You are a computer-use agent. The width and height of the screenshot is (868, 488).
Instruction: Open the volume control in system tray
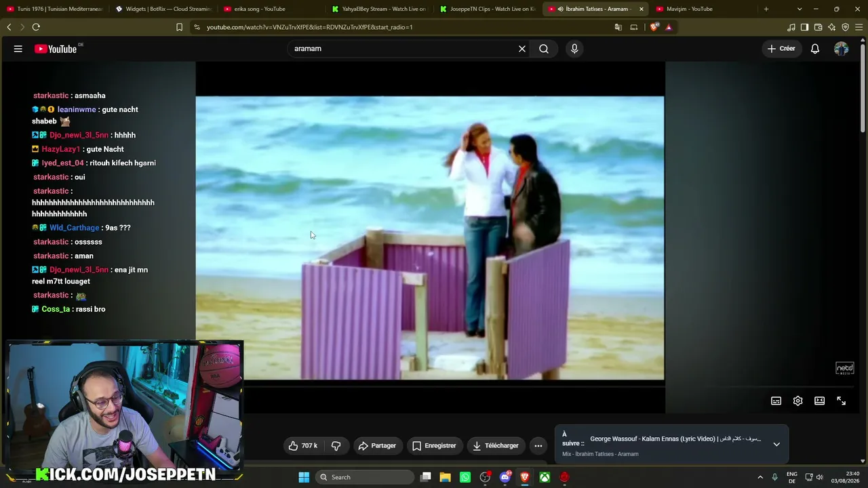[820, 477]
